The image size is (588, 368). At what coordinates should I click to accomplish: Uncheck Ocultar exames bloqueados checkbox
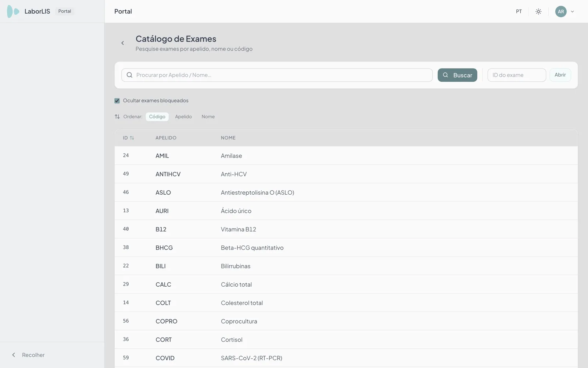117,101
